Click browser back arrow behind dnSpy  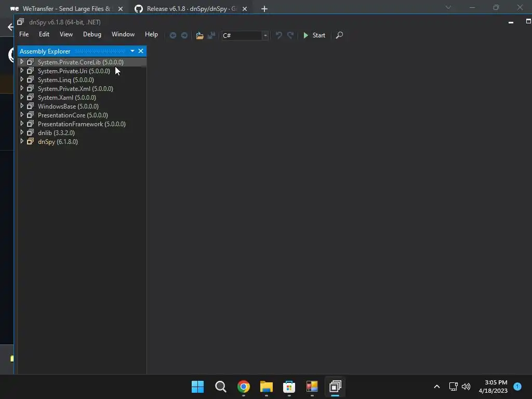tap(10, 27)
